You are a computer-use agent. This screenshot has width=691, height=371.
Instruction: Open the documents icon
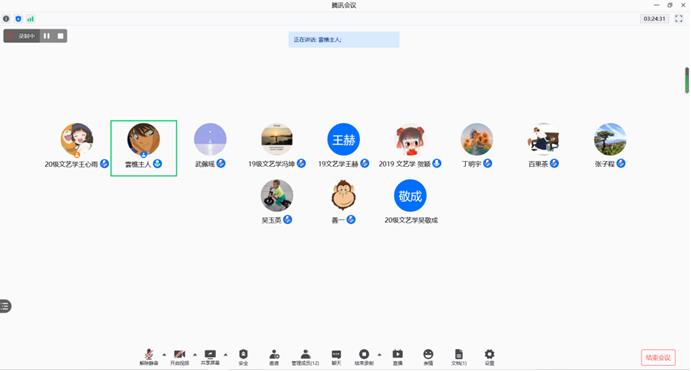[x=459, y=357]
